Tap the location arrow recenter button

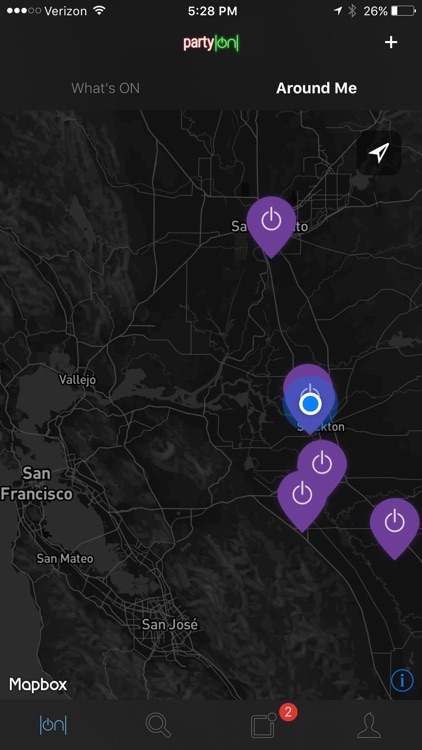point(379,153)
